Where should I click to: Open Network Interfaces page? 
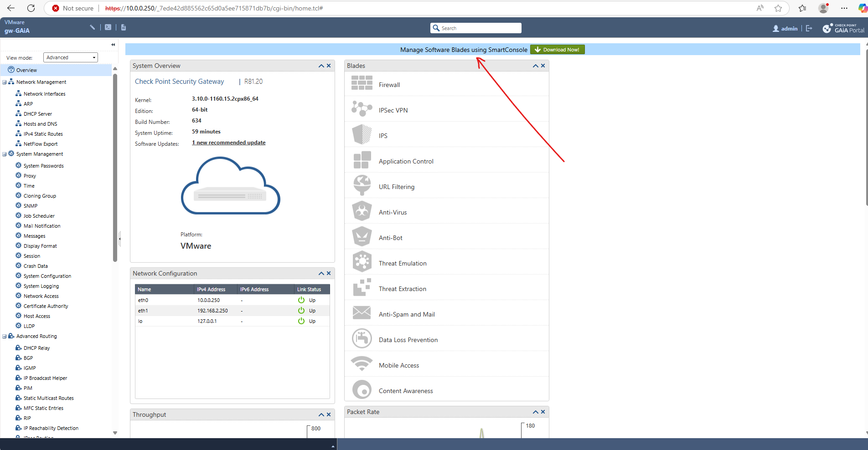tap(44, 94)
